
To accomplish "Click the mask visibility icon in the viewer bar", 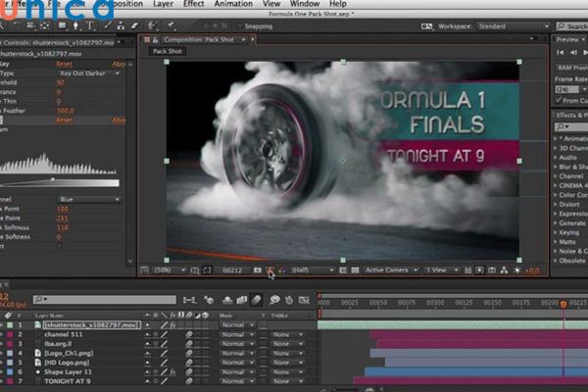I will [207, 270].
